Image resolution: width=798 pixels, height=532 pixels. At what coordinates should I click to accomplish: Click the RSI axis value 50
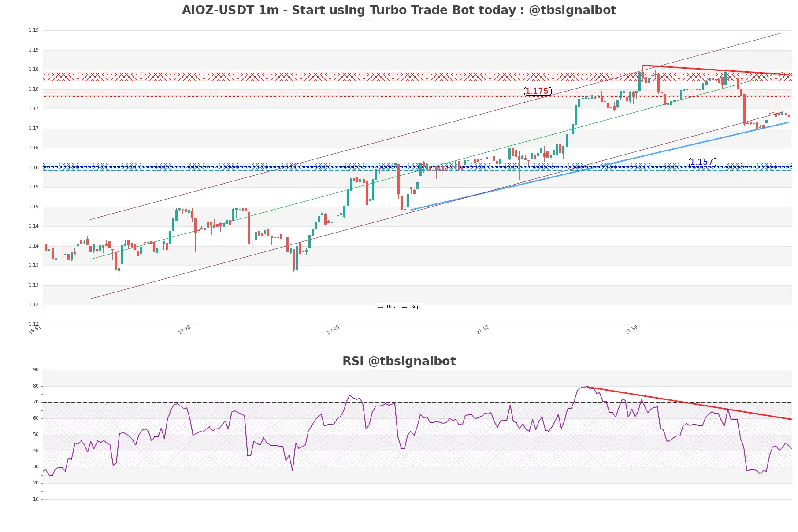click(36, 435)
